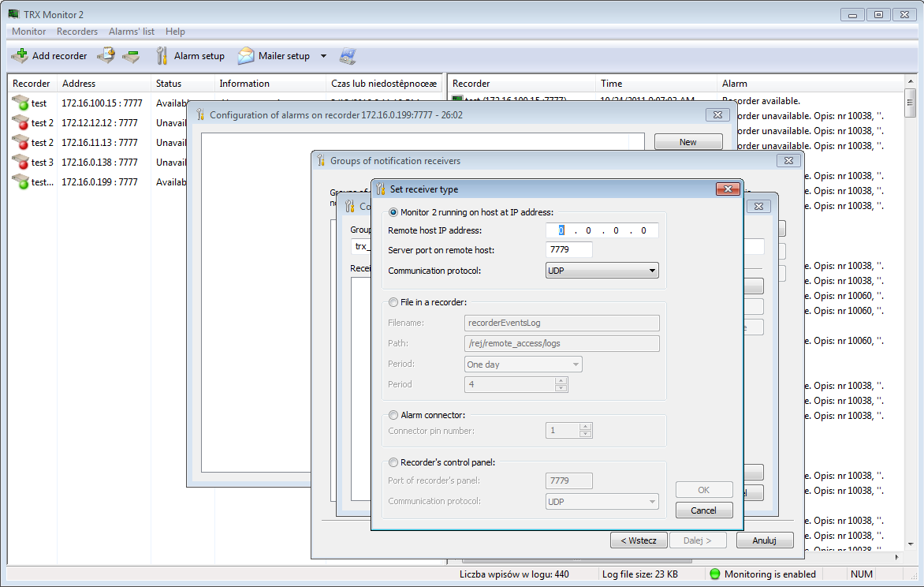
Task: Click the Alarm column header
Action: [810, 84]
